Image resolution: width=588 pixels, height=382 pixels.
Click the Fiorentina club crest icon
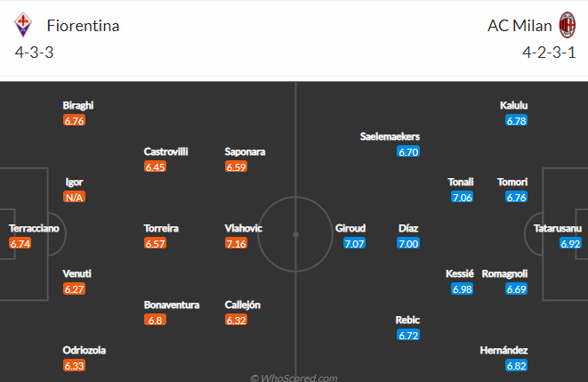23,25
